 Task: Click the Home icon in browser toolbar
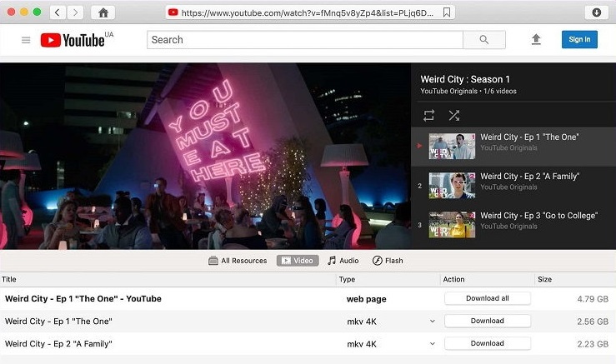pos(103,12)
